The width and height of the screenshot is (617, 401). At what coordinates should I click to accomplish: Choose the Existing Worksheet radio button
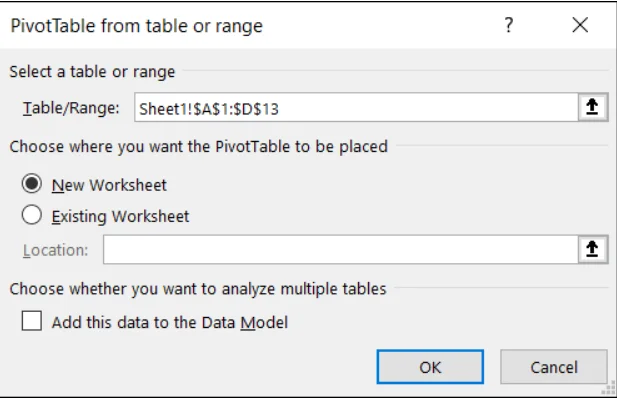tap(32, 215)
